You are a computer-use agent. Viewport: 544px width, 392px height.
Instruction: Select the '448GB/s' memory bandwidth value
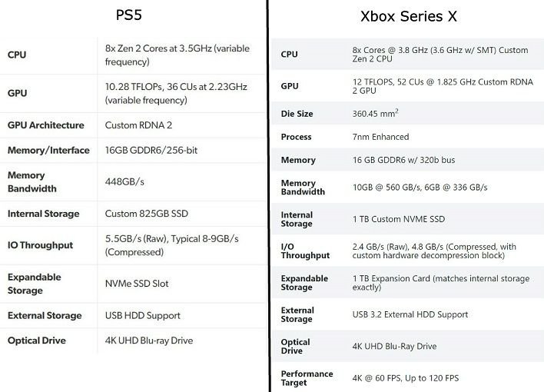pos(124,181)
